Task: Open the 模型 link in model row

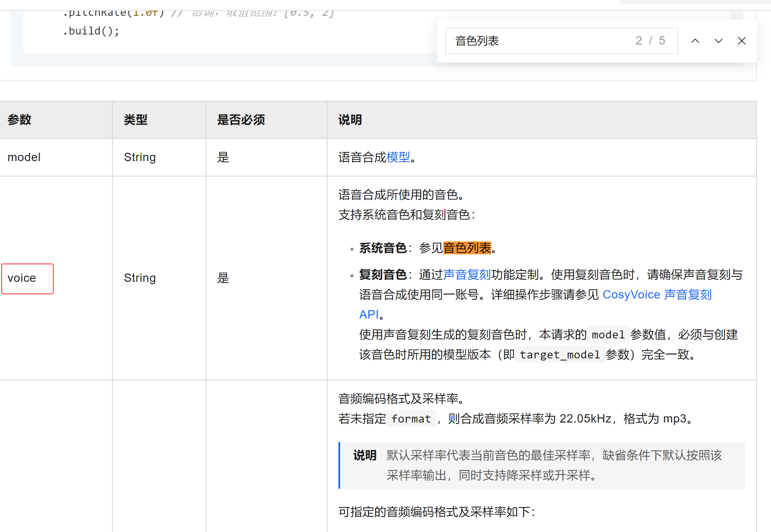Action: [x=398, y=157]
